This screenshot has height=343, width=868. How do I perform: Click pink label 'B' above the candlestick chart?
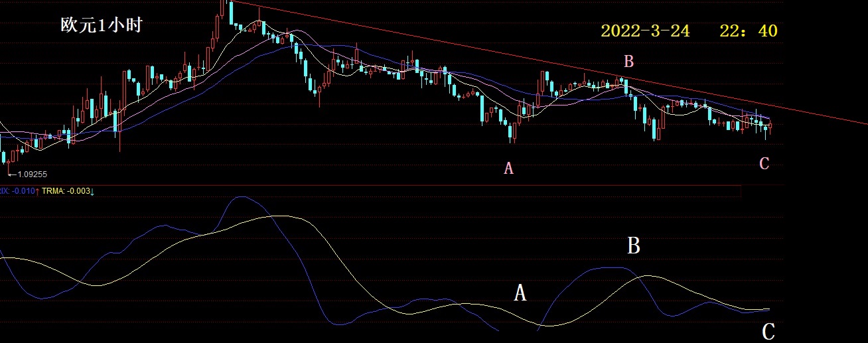click(629, 62)
